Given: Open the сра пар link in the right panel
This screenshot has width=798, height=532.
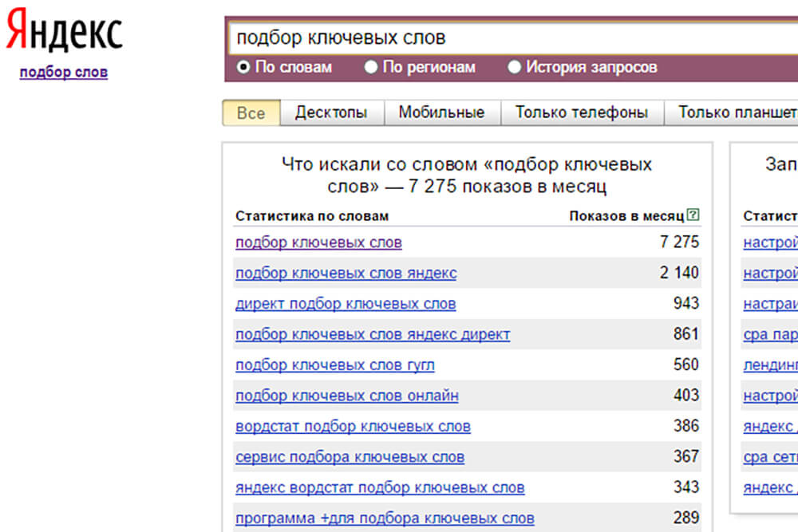Looking at the screenshot, I should pyautogui.click(x=771, y=334).
